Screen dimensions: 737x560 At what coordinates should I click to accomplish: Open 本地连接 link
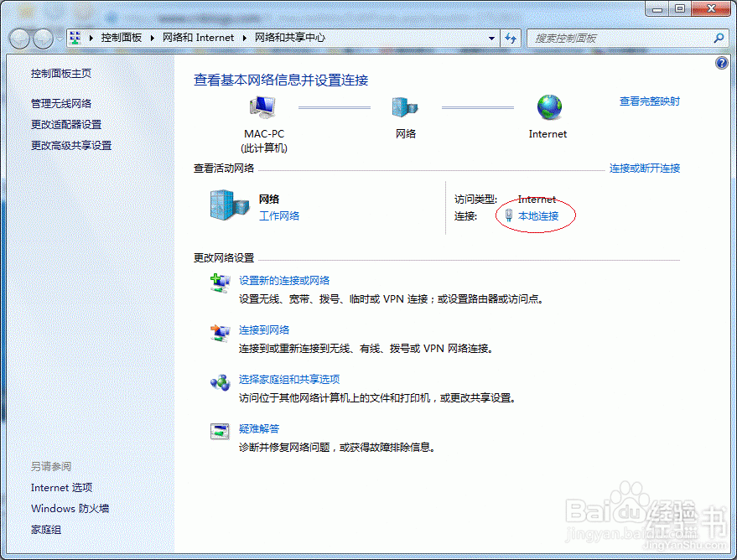(541, 215)
